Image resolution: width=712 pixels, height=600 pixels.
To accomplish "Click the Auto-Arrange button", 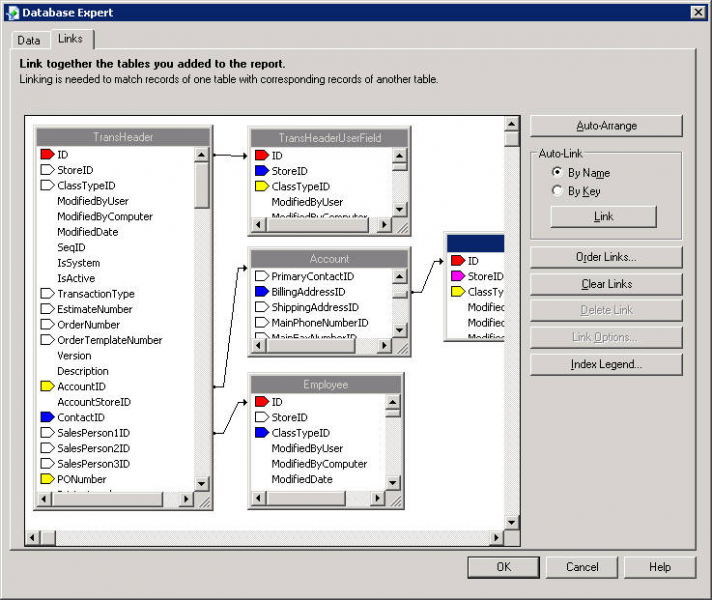I will [x=606, y=126].
